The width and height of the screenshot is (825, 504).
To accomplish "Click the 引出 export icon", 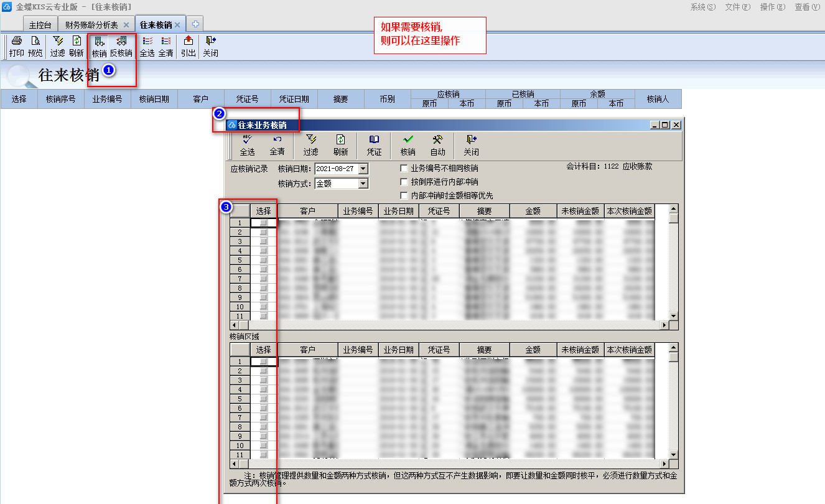I will tap(189, 46).
